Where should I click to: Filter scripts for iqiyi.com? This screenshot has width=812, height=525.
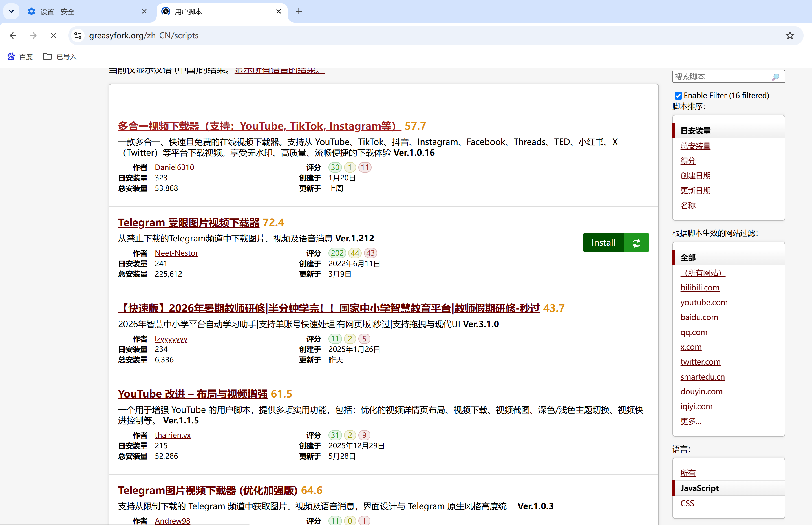tap(696, 407)
